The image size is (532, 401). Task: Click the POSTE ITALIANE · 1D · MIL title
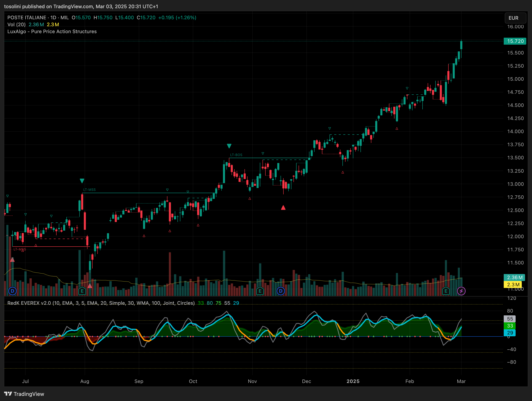(x=38, y=18)
